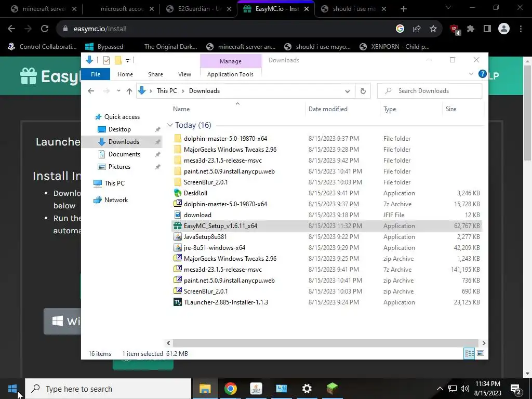Reload the Chrome page
The height and width of the screenshot is (399, 532).
(45, 29)
